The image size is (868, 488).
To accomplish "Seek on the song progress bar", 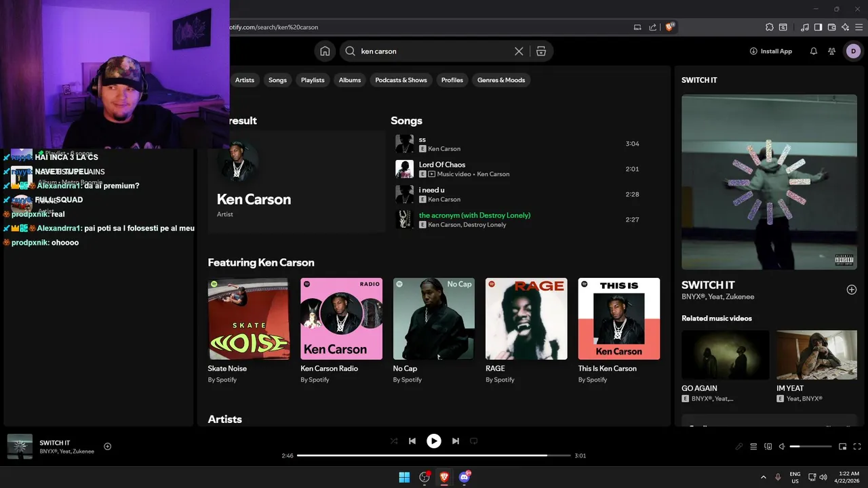I will click(434, 455).
